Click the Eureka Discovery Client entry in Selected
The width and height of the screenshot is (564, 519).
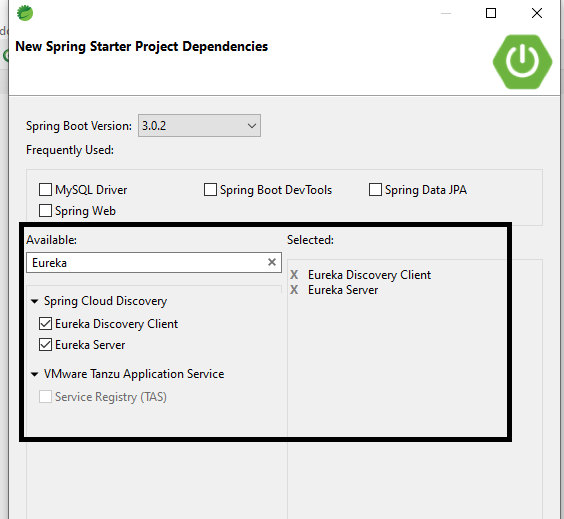click(369, 275)
